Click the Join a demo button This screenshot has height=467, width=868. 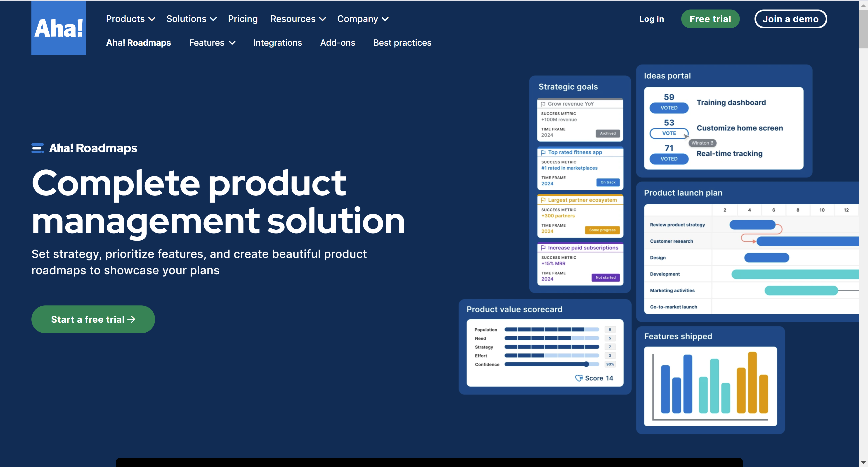click(x=790, y=19)
